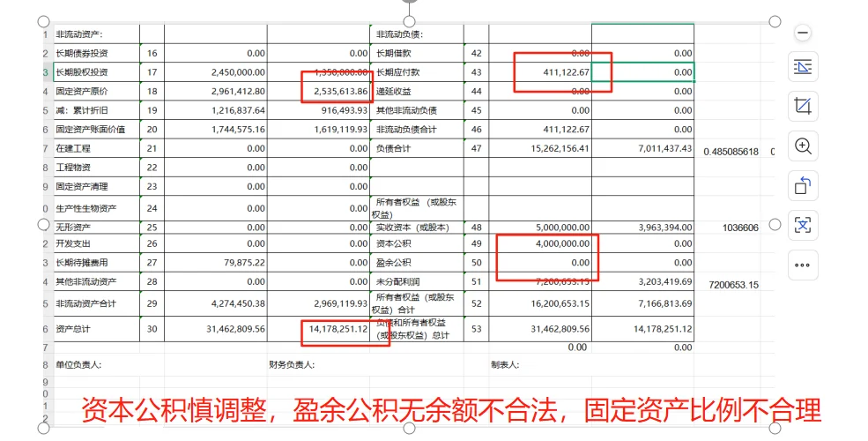Screen dimensions: 868x441
Task: Open the text wrapping layout options icon
Action: (x=803, y=67)
